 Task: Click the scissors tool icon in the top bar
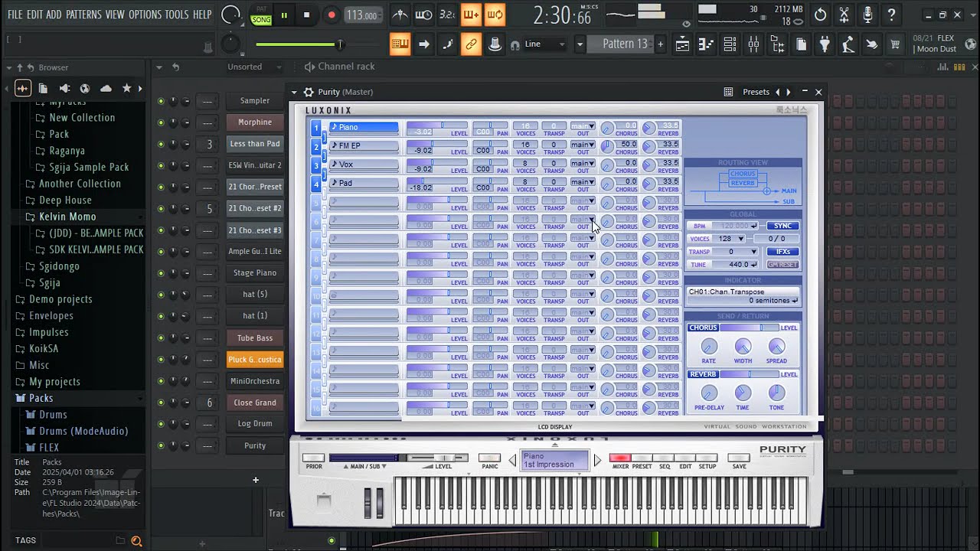click(x=844, y=15)
